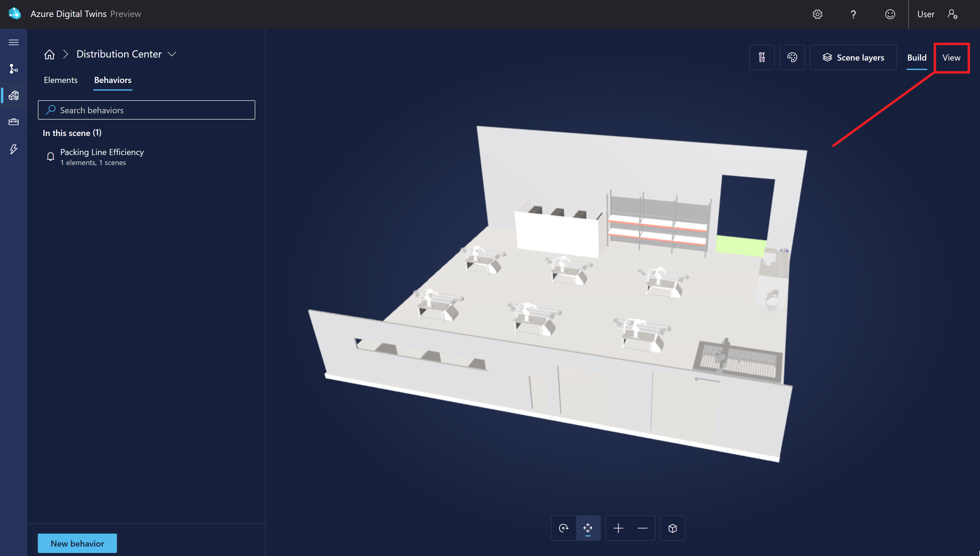Viewport: 980px width, 556px height.
Task: Switch to View mode
Action: [951, 58]
